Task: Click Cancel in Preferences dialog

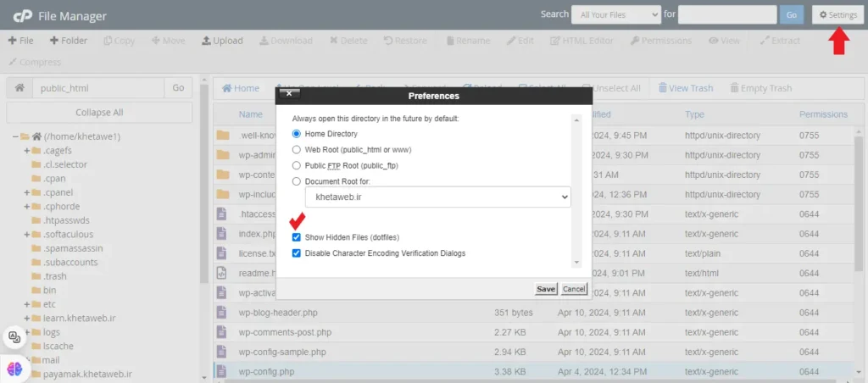Action: tap(574, 289)
